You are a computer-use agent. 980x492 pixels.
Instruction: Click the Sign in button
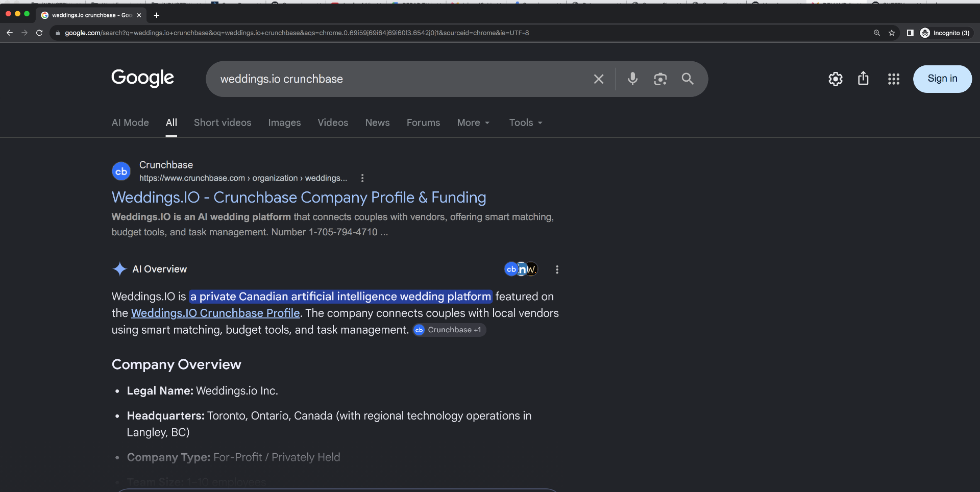tap(942, 79)
